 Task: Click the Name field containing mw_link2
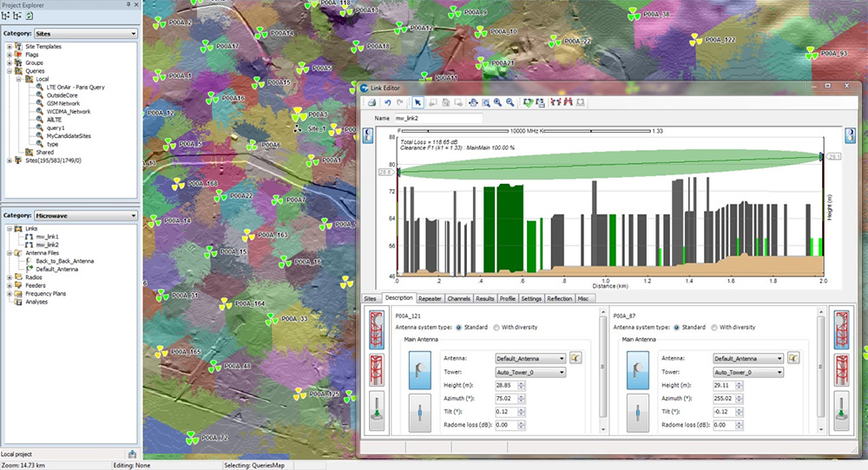[x=437, y=118]
